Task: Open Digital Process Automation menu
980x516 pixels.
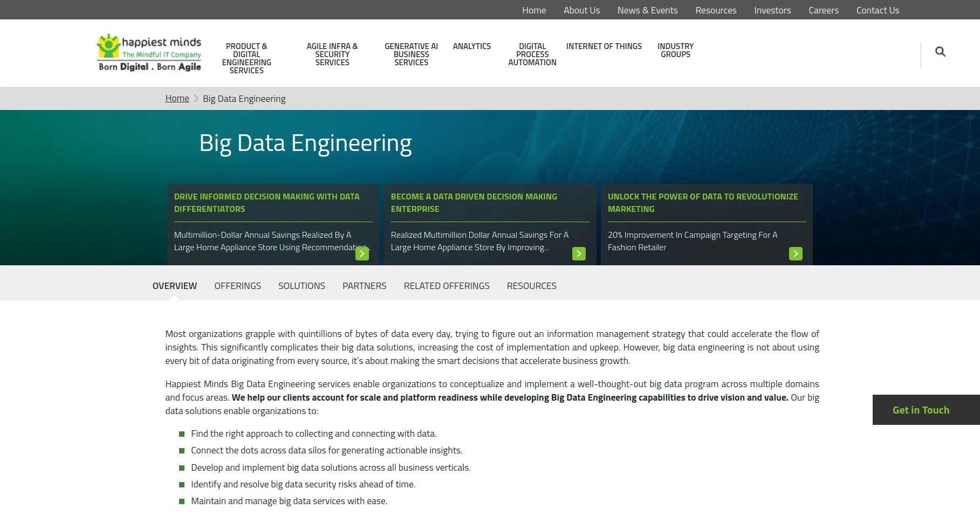Action: pyautogui.click(x=532, y=54)
